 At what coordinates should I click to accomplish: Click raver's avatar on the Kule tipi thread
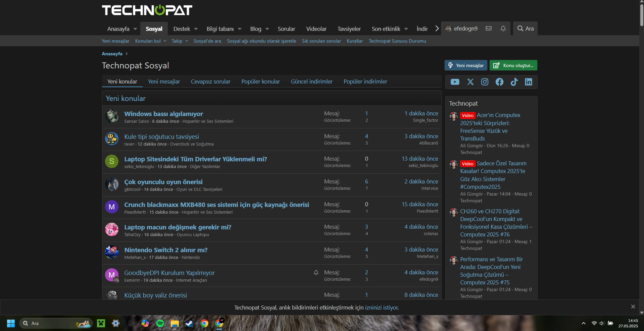pos(112,139)
